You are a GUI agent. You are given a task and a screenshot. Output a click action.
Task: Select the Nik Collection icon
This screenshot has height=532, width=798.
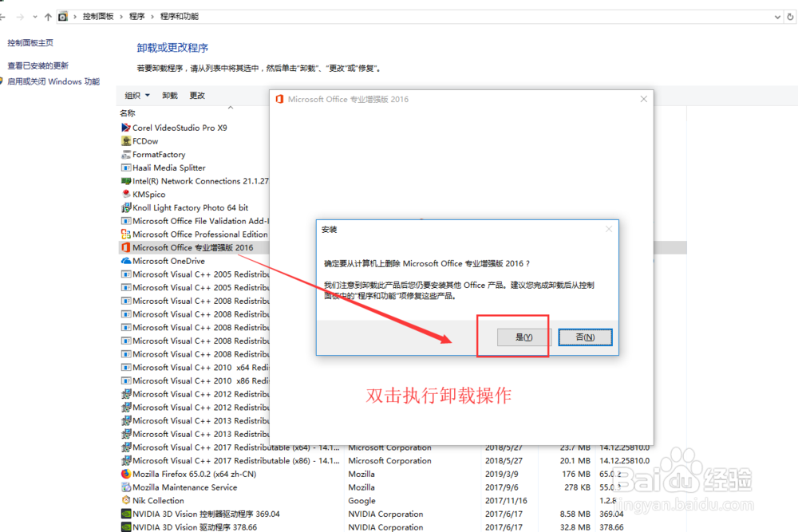(x=126, y=500)
